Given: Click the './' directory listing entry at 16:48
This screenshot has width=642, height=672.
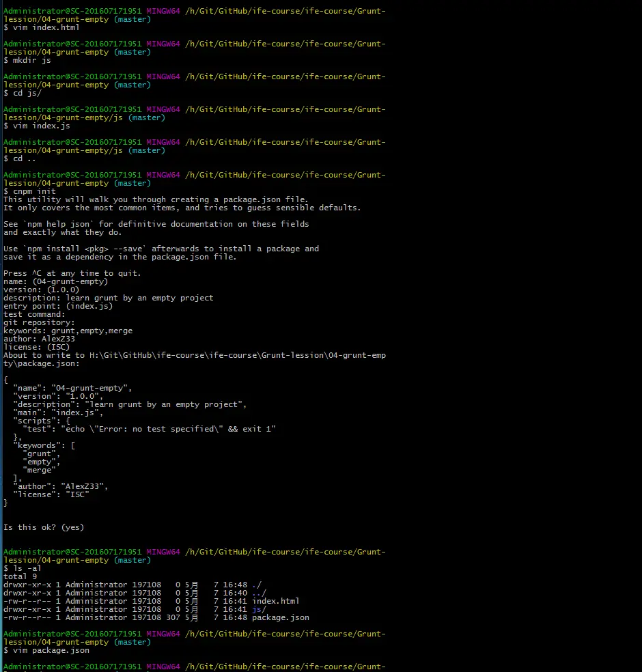Looking at the screenshot, I should tap(257, 585).
